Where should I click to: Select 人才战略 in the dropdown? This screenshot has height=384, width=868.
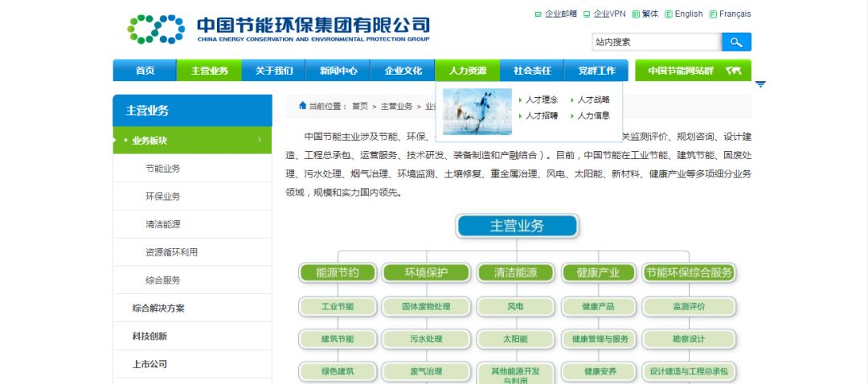tap(593, 100)
